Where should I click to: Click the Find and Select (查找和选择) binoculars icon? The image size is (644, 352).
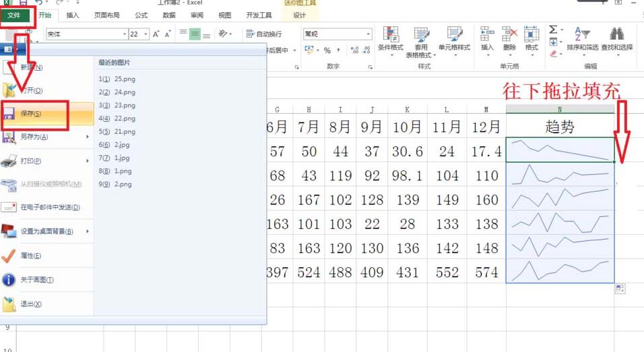[616, 35]
